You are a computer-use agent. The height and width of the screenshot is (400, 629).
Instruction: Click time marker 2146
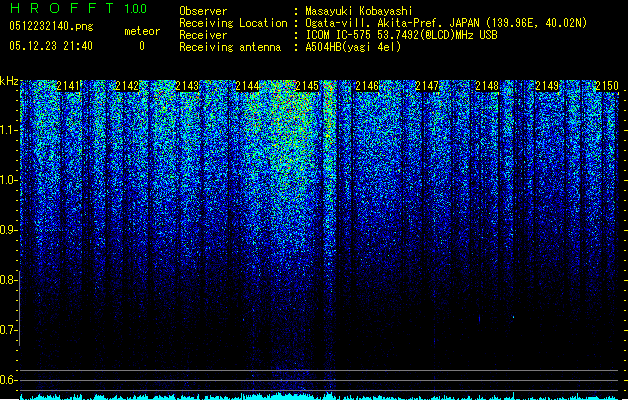coord(367,86)
